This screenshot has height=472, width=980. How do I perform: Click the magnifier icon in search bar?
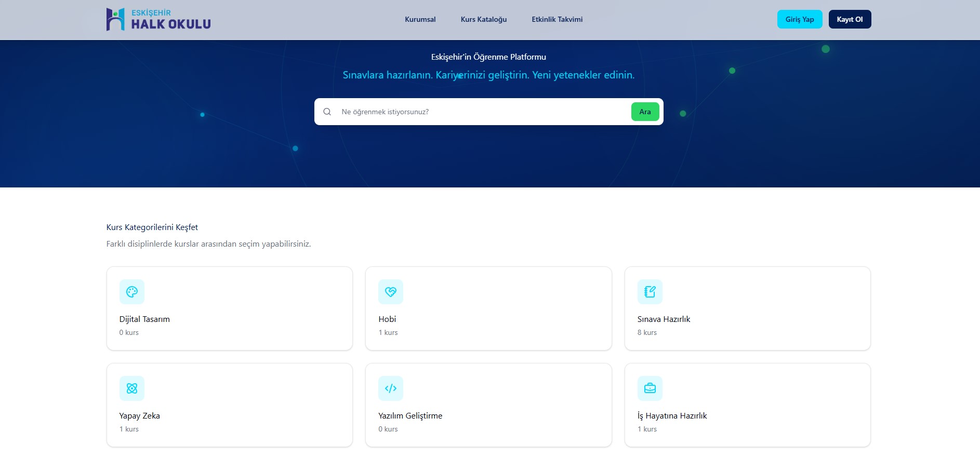coord(327,112)
